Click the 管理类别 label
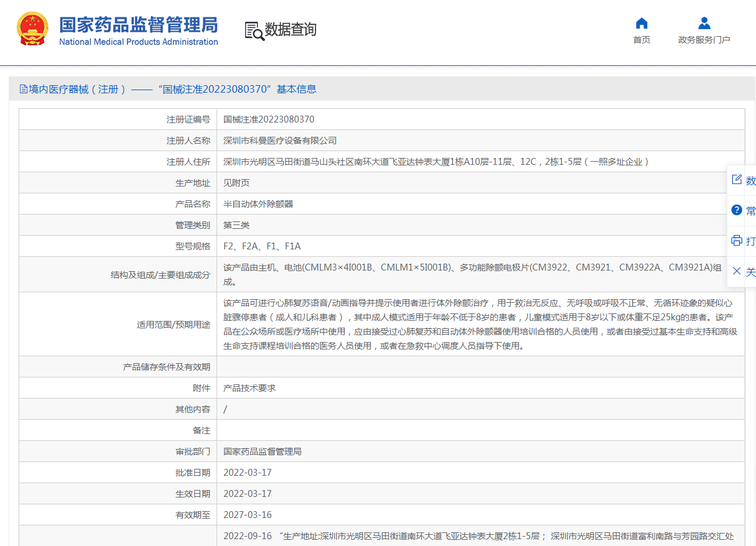 (193, 225)
